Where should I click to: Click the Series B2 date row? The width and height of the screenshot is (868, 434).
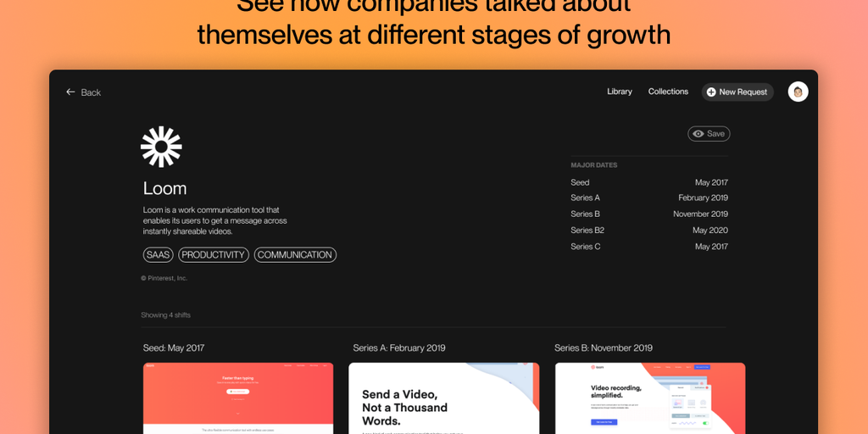pyautogui.click(x=648, y=231)
